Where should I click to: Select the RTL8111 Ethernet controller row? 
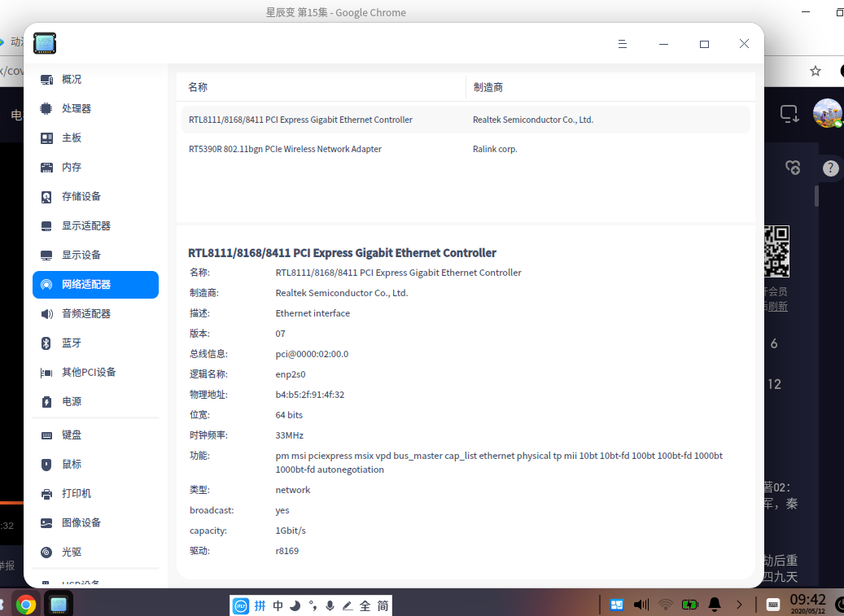click(466, 120)
